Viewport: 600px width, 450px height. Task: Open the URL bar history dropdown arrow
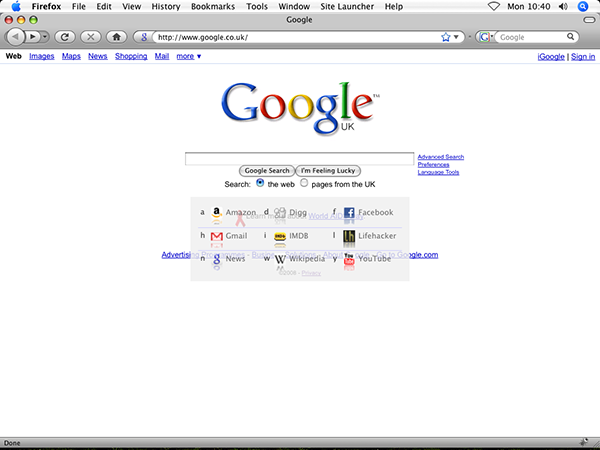point(458,37)
